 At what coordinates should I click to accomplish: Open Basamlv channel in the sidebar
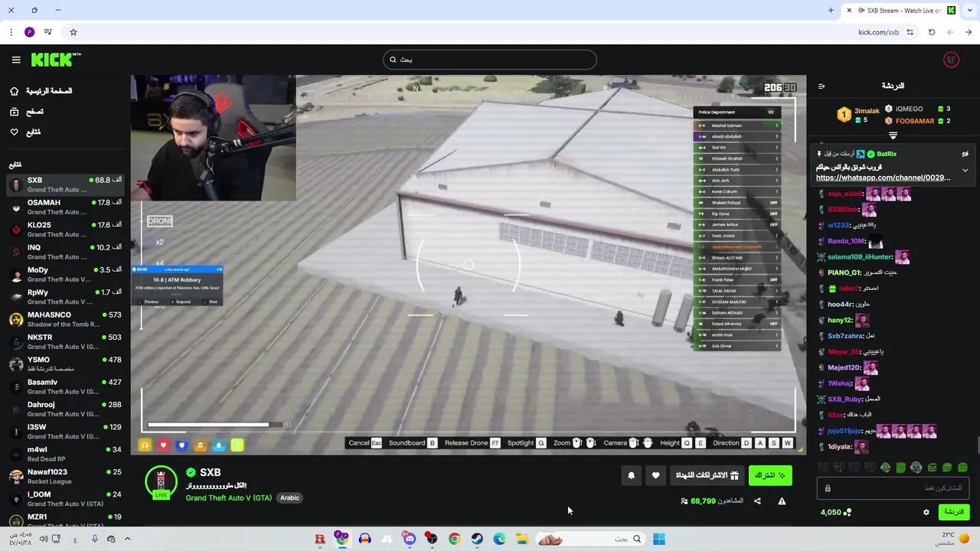(x=65, y=386)
